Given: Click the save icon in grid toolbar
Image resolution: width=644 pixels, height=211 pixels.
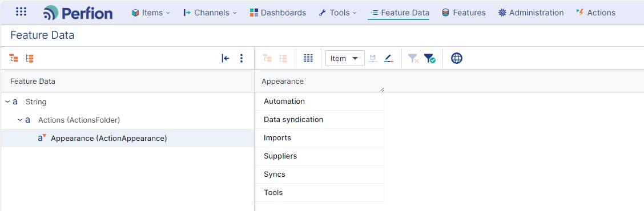Looking at the screenshot, I should (x=373, y=58).
